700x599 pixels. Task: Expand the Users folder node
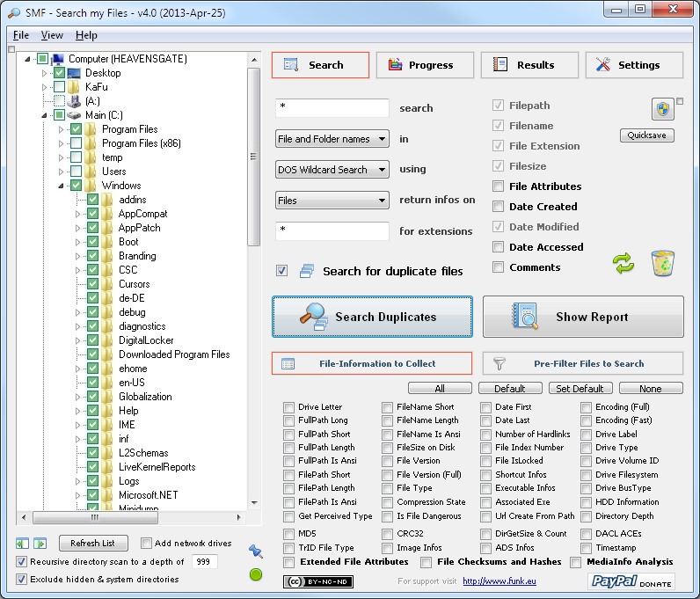pos(62,172)
